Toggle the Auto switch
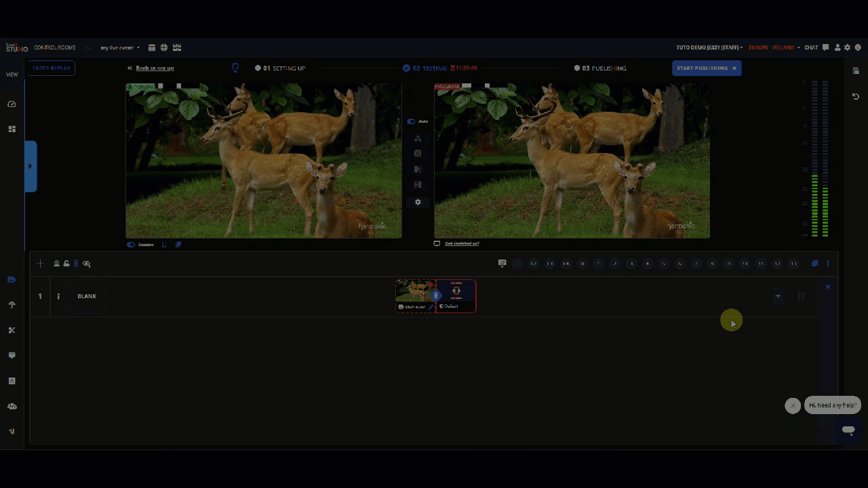The width and height of the screenshot is (868, 488). point(411,121)
